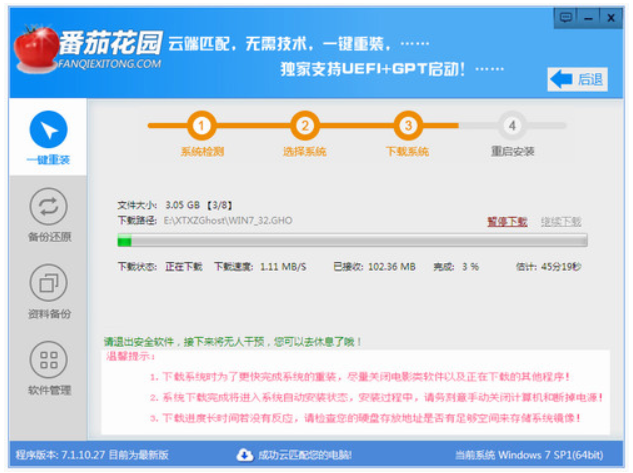The width and height of the screenshot is (633, 473).
Task: Click step 4 circle 重启安装
Action: pyautogui.click(x=511, y=126)
